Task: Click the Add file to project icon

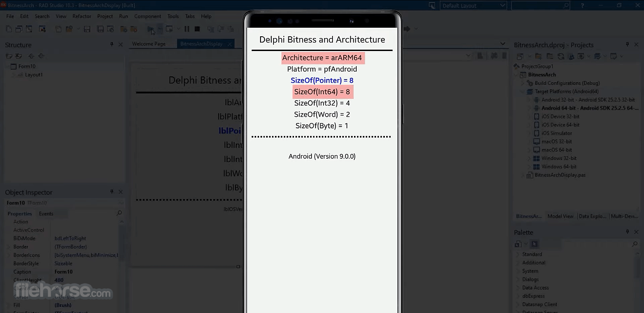Action: click(124, 29)
